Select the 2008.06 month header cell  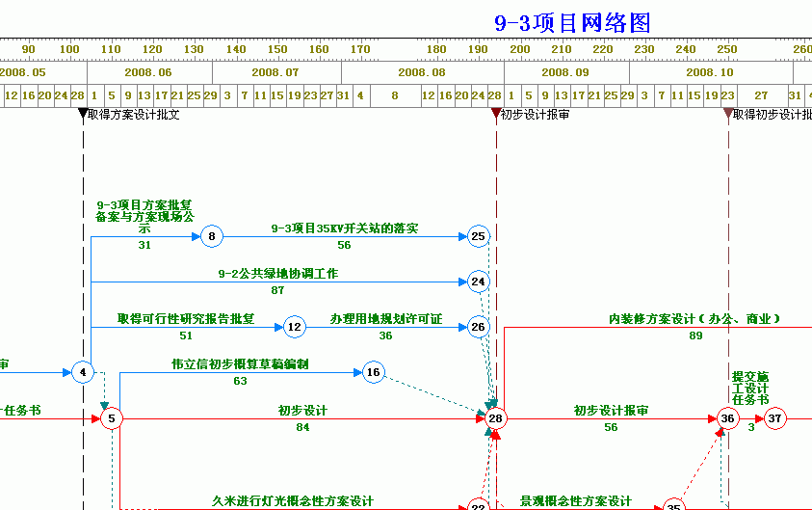tap(148, 72)
